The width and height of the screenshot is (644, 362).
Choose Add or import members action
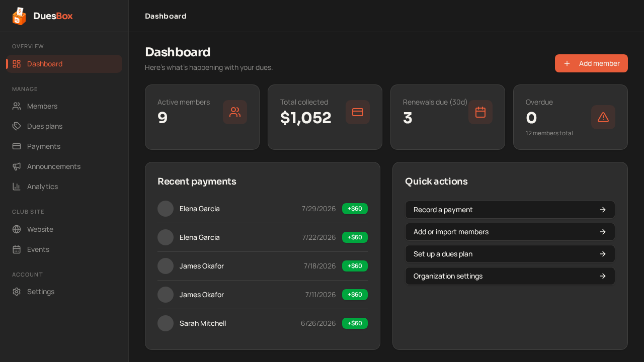point(510,232)
